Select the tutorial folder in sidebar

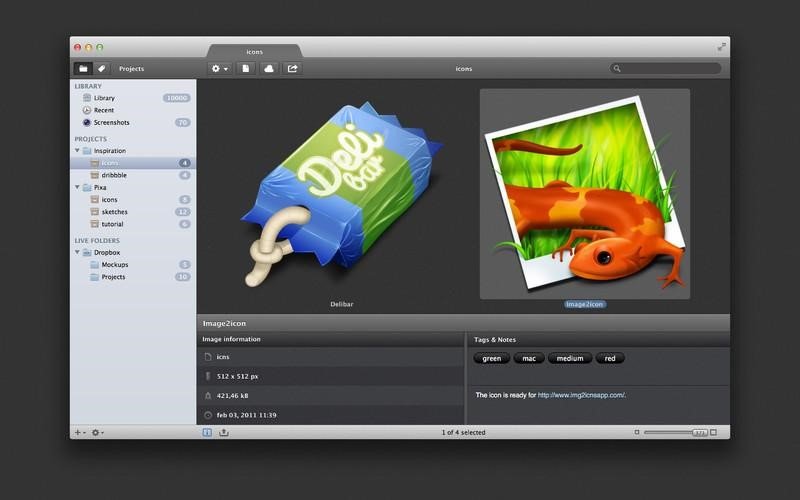(x=133, y=224)
